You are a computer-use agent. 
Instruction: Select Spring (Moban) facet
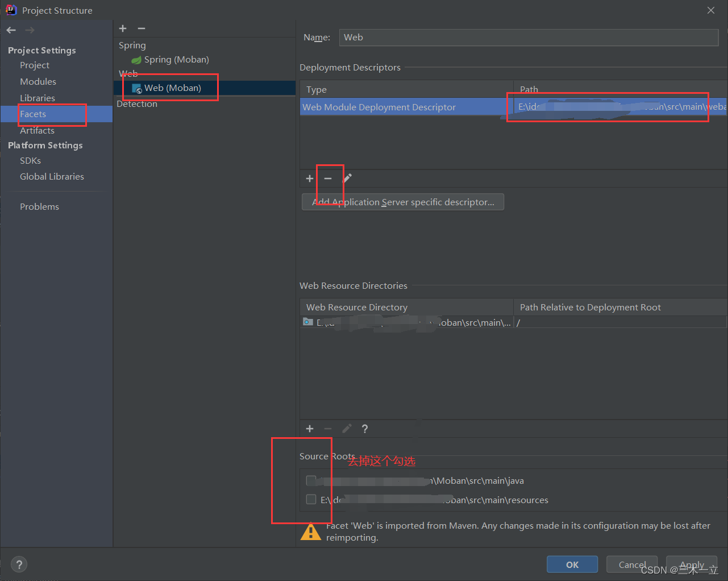tap(176, 60)
